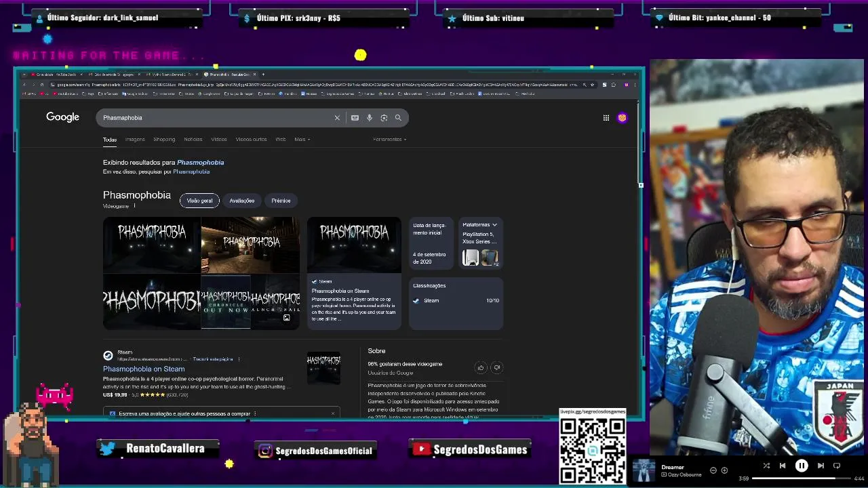The width and height of the screenshot is (868, 488).
Task: Bookmark page with the star icon
Action: click(x=593, y=85)
